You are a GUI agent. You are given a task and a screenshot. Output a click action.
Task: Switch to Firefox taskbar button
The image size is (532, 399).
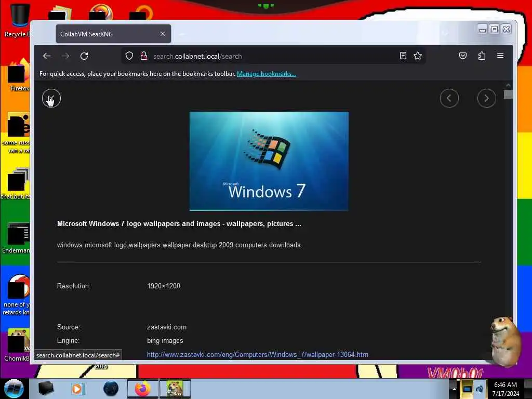coord(143,389)
